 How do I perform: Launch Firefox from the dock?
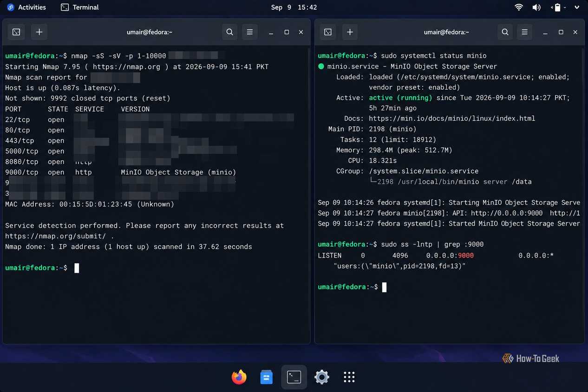[x=239, y=377]
